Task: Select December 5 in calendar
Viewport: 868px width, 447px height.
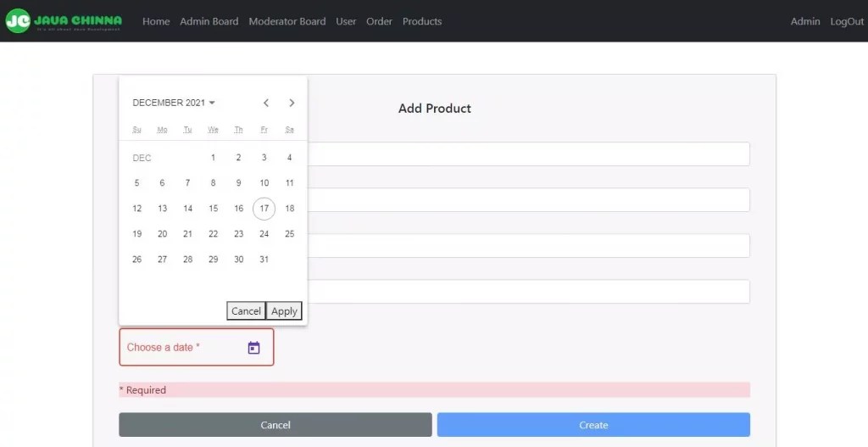Action: click(136, 183)
